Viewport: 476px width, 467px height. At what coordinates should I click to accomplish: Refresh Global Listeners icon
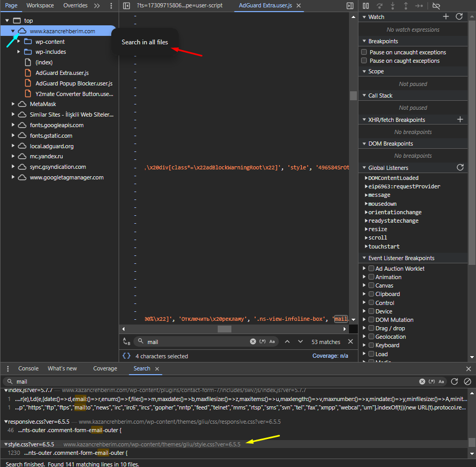click(x=460, y=167)
